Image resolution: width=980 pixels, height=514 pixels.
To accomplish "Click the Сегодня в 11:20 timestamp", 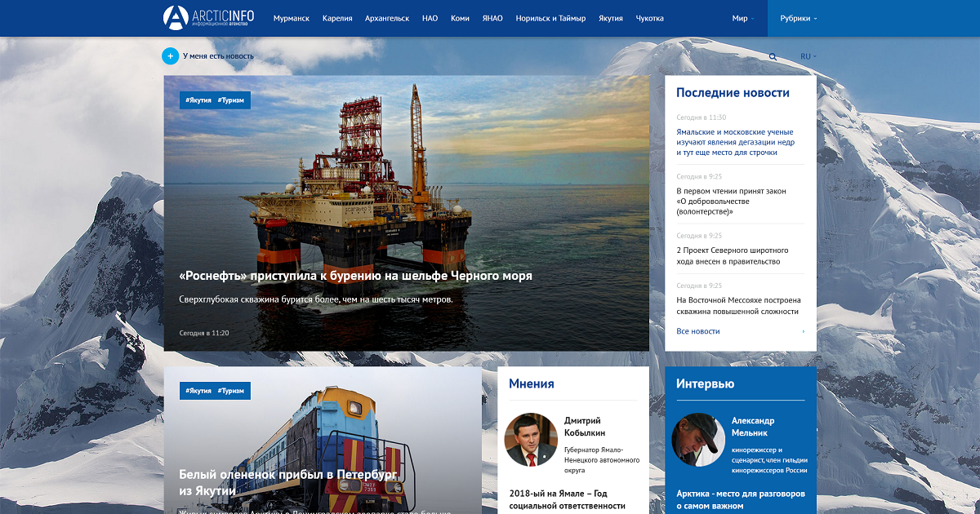I will point(204,333).
